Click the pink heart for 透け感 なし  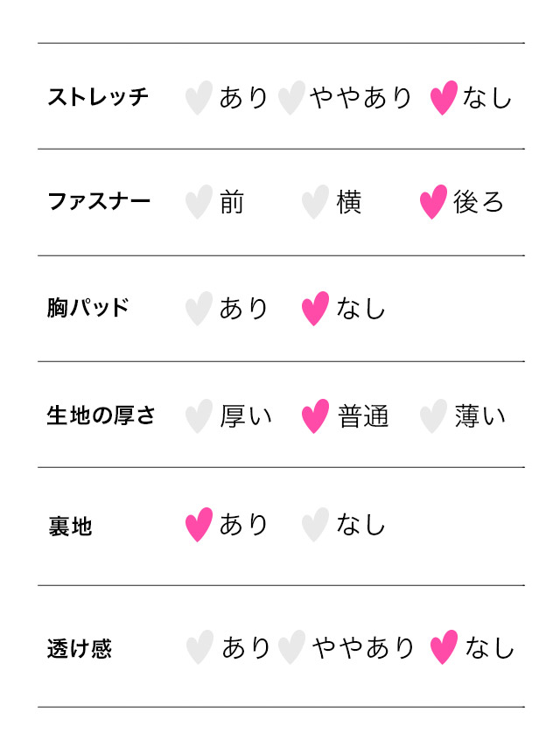point(444,647)
